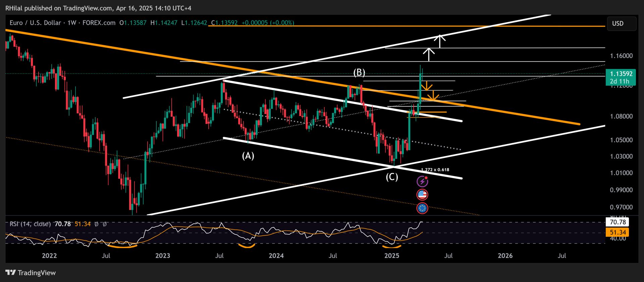Click the low value L1.12642
This screenshot has height=282, width=644.
(194, 23)
